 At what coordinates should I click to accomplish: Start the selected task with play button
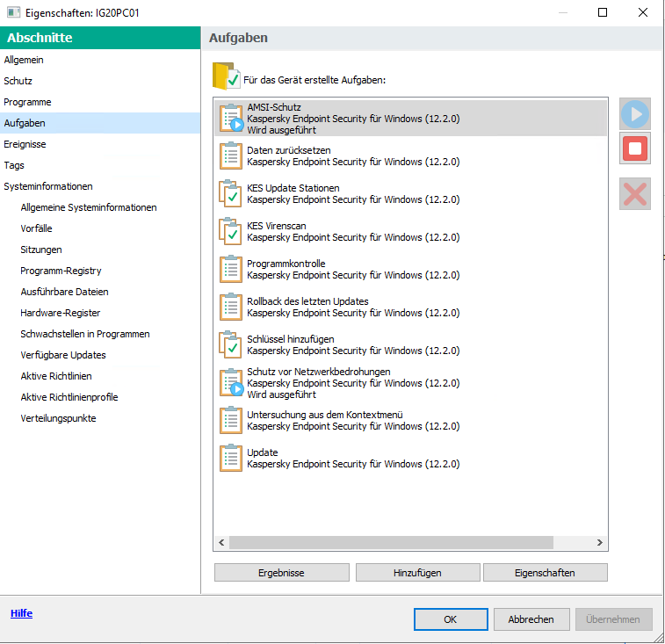pyautogui.click(x=634, y=114)
